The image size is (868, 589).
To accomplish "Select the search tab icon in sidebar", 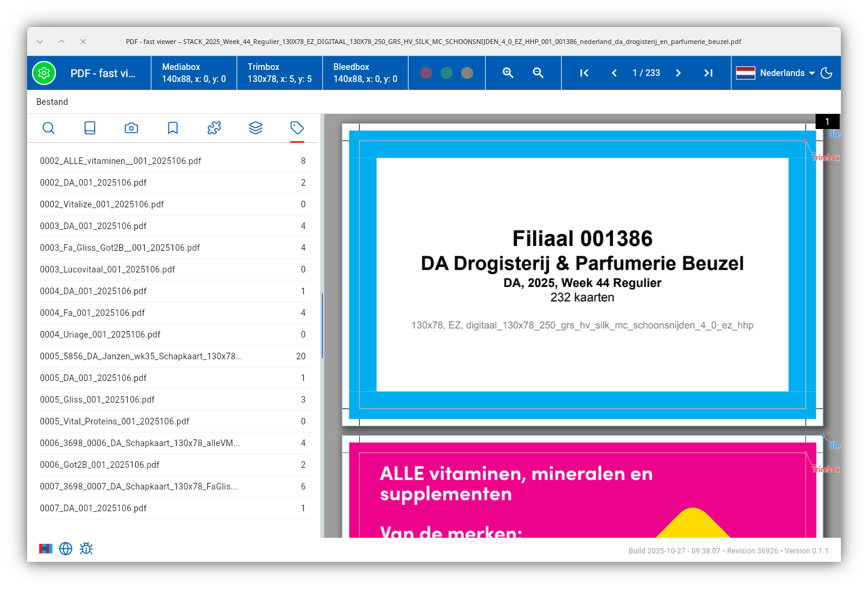I will [x=49, y=128].
